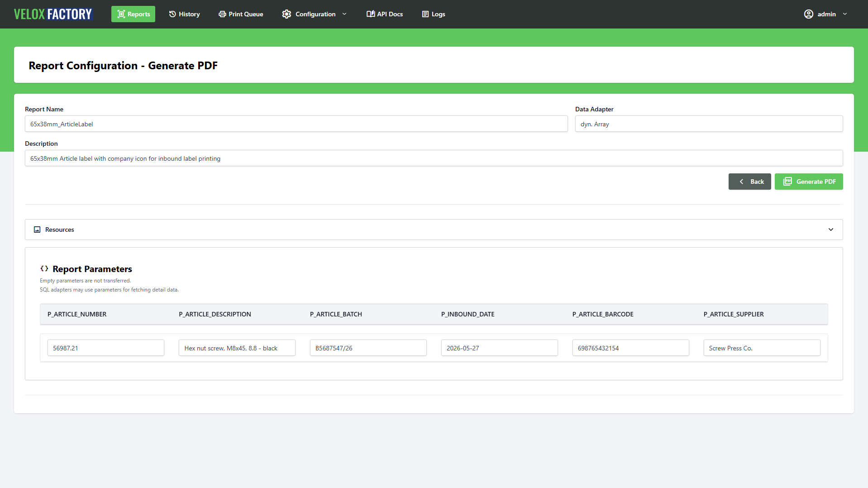
Task: Click the Report Parameters heading
Action: [92, 269]
